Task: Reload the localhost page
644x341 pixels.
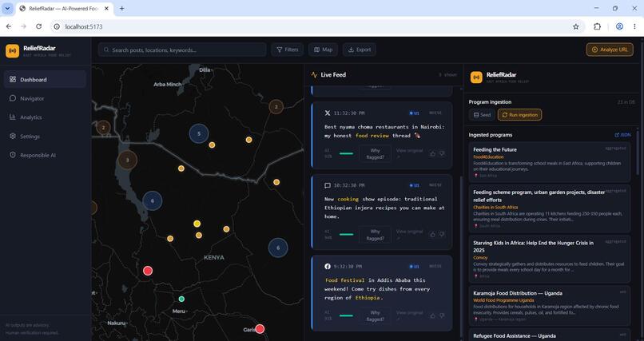Action: pos(38,26)
